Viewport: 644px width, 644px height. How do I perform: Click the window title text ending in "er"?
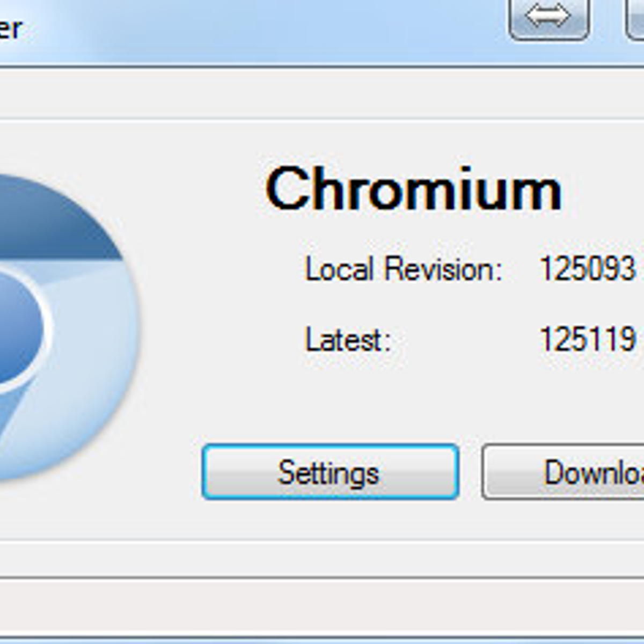[11, 28]
